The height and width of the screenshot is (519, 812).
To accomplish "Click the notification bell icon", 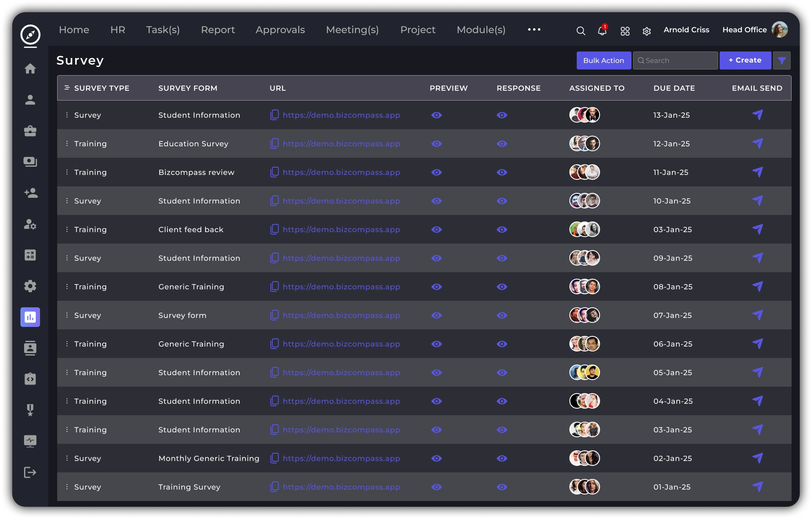I will coord(602,31).
